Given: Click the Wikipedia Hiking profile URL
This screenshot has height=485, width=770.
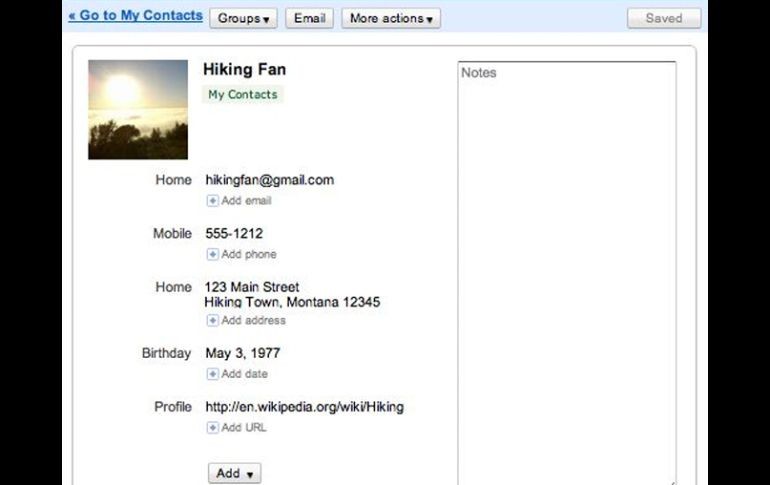Looking at the screenshot, I should point(304,407).
